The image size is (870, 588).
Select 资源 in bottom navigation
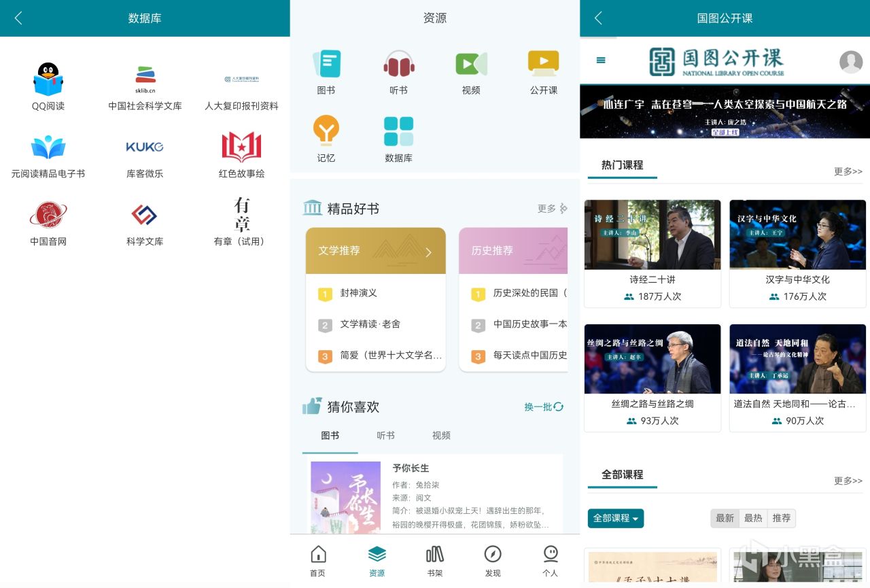(377, 561)
